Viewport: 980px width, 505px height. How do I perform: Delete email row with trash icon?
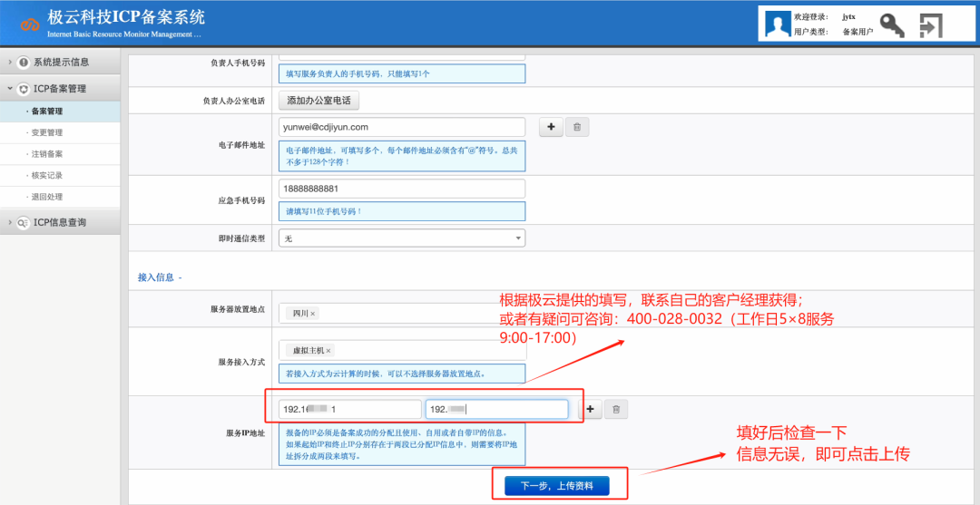577,128
